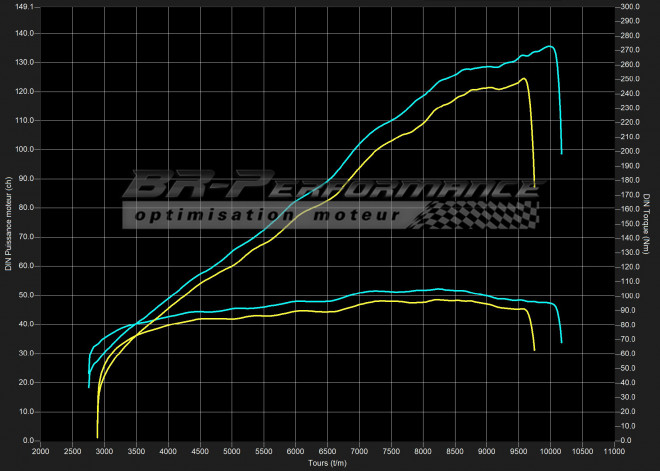Screen dimensions: 660x471
Task: Click the 100.0 label on the left axis
Action: pos(25,150)
